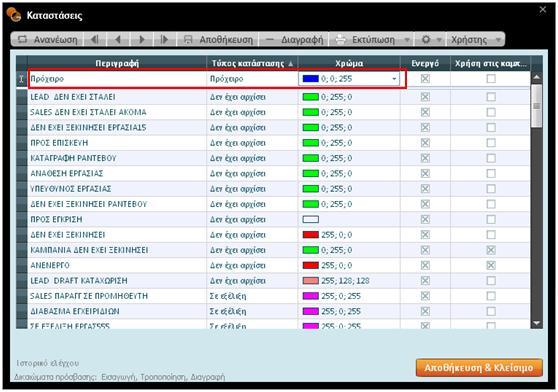Open color dropdown for Πρόχειρο row

(x=394, y=79)
